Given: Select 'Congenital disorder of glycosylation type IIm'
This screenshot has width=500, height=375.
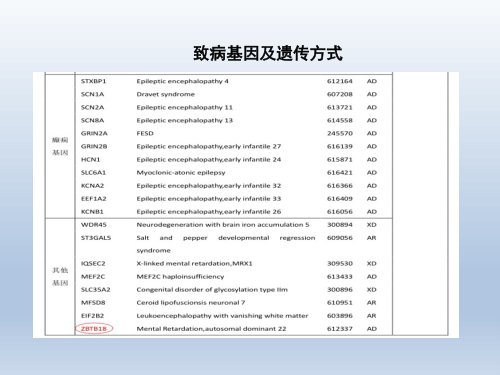Looking at the screenshot, I should coord(212,290).
